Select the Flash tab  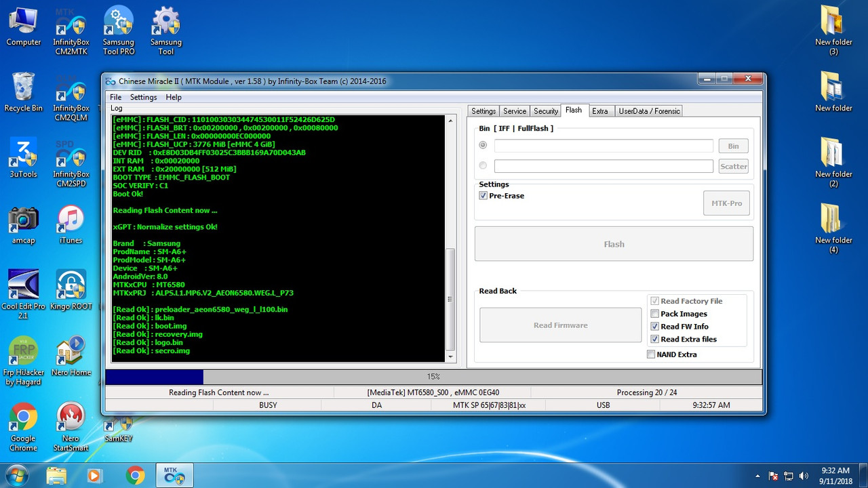(574, 110)
